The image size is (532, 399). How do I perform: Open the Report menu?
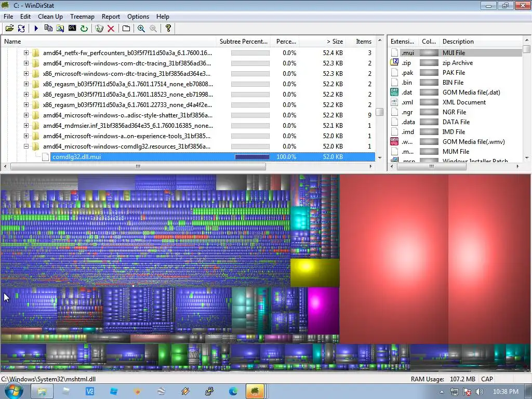[x=111, y=16]
